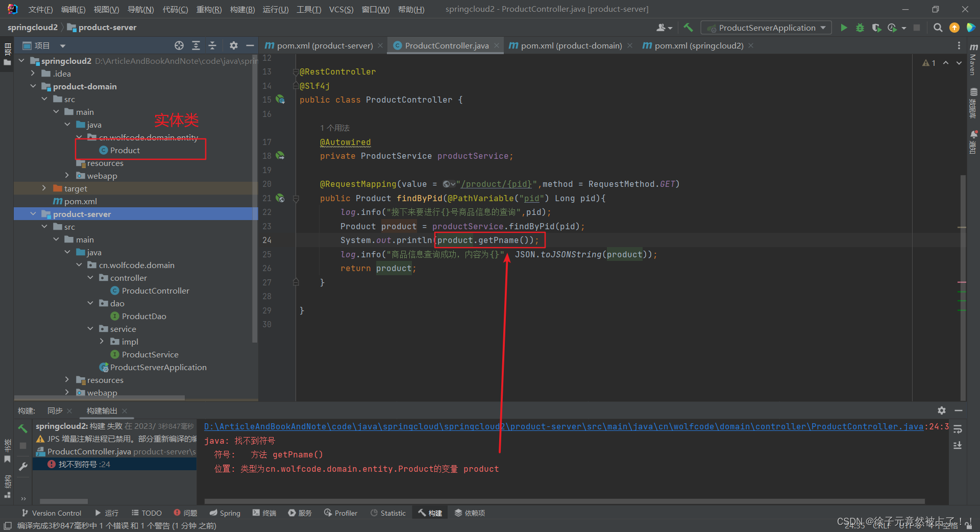Click horizontal scrollbar in build output
The width and height of the screenshot is (980, 532).
click(x=565, y=501)
